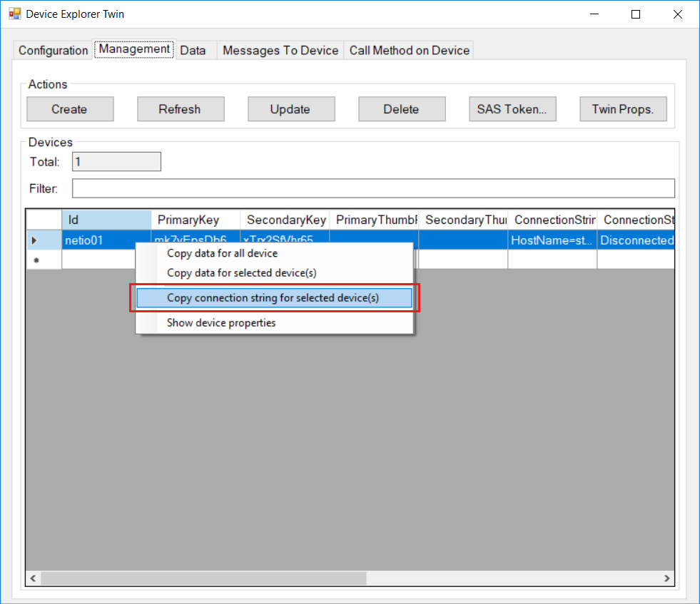
Task: Click the SecondaryKey column header
Action: 285,220
